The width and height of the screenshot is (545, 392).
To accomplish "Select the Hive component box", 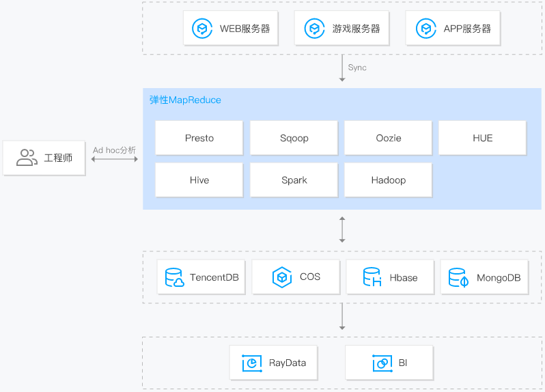I will 199,180.
